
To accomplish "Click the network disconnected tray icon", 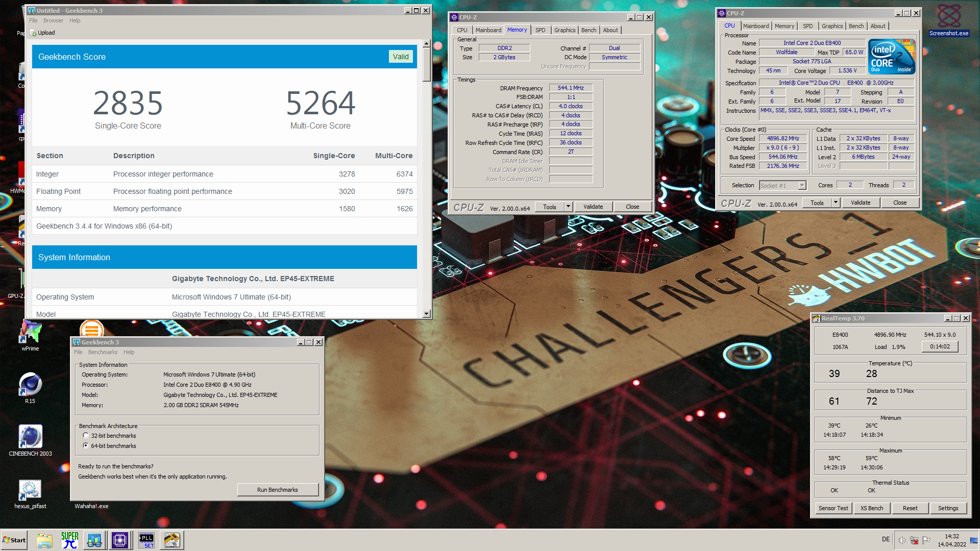I will pyautogui.click(x=914, y=540).
